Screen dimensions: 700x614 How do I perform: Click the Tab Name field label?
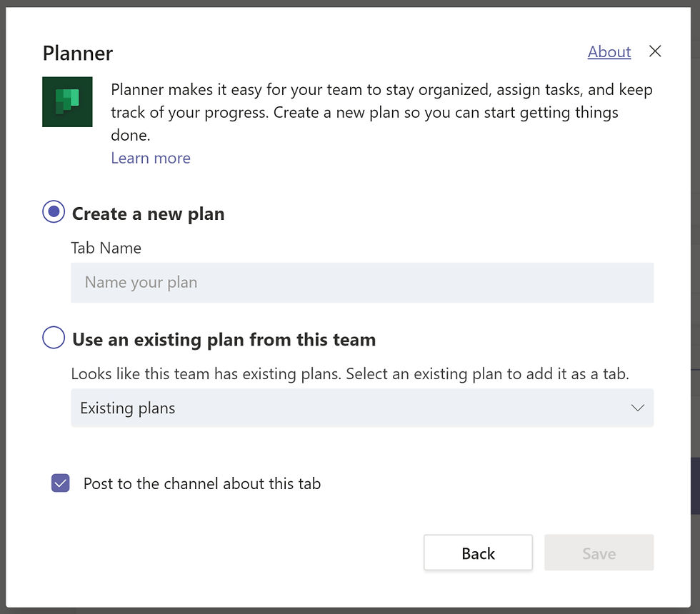[106, 248]
